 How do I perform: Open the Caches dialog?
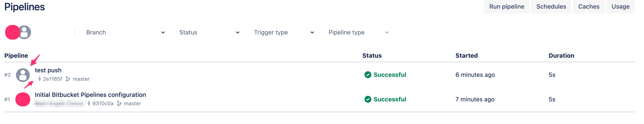[x=589, y=6]
